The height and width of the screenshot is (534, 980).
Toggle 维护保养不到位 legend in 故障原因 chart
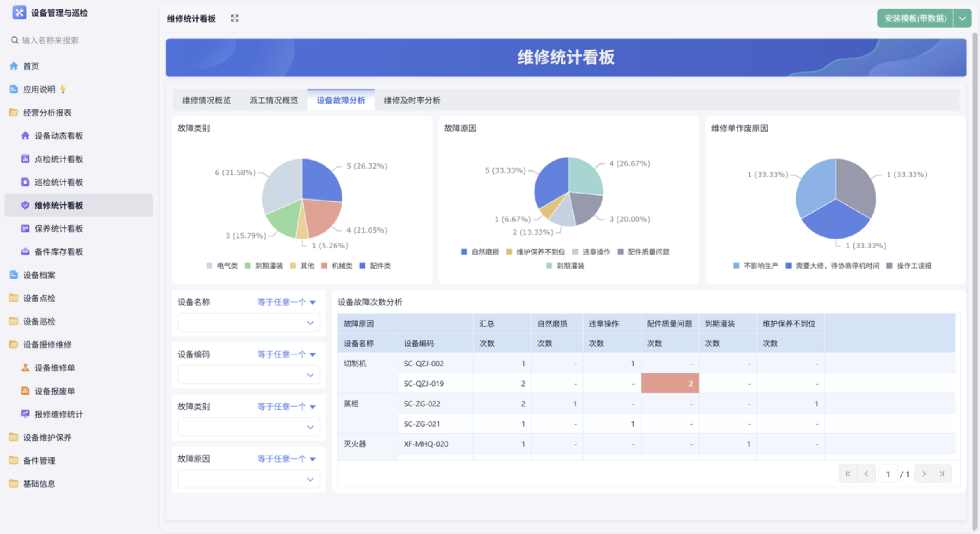(x=535, y=252)
